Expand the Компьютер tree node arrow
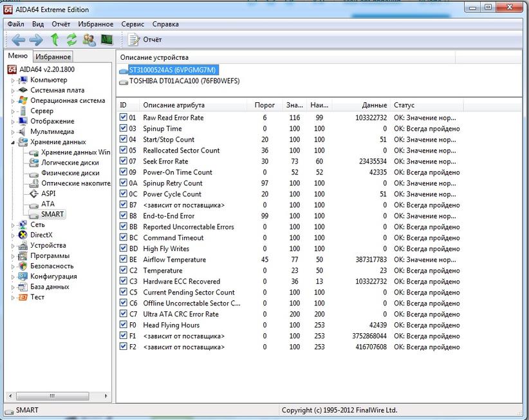 coord(13,80)
